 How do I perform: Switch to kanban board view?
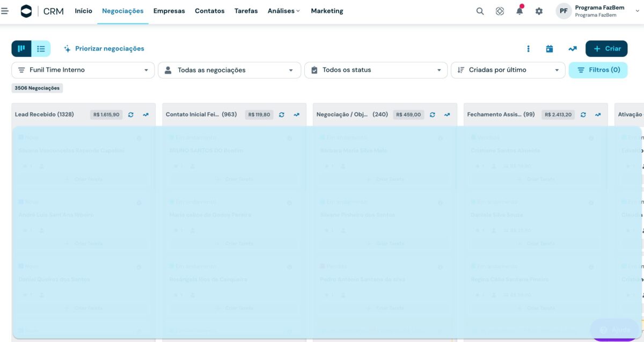coord(21,48)
